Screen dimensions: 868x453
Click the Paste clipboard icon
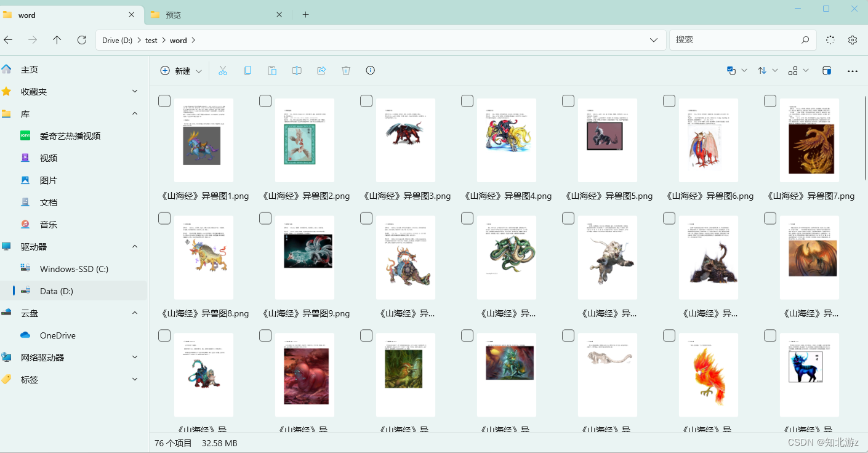pyautogui.click(x=272, y=71)
